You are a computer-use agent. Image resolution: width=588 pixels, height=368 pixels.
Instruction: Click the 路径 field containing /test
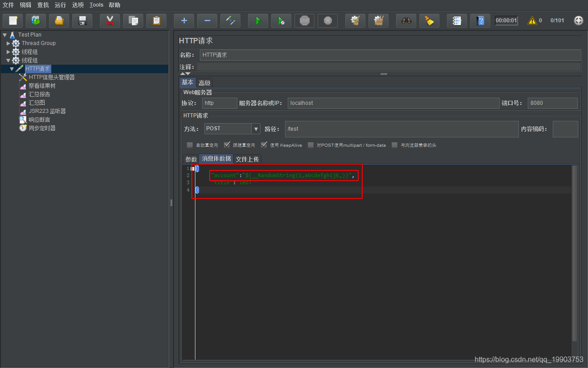pos(402,129)
